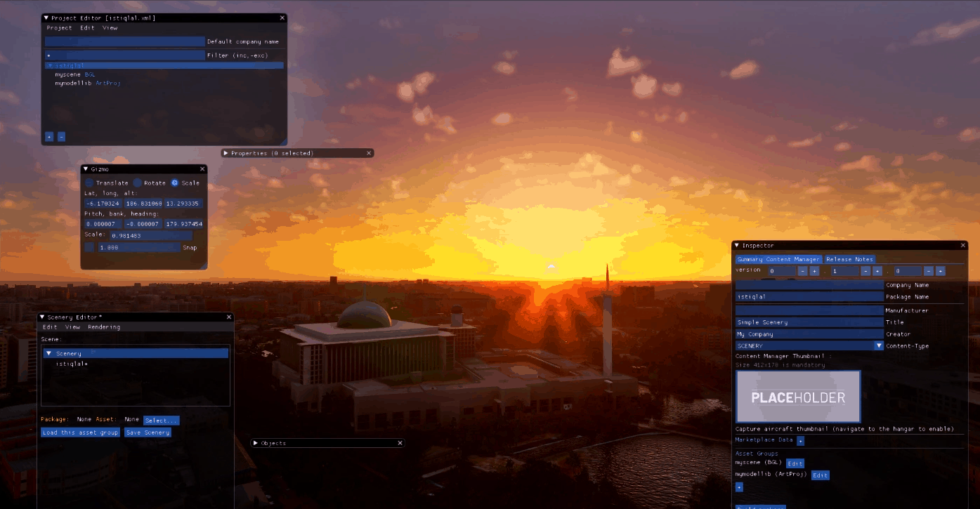Open the Content-Type SCENERY dropdown

(878, 346)
